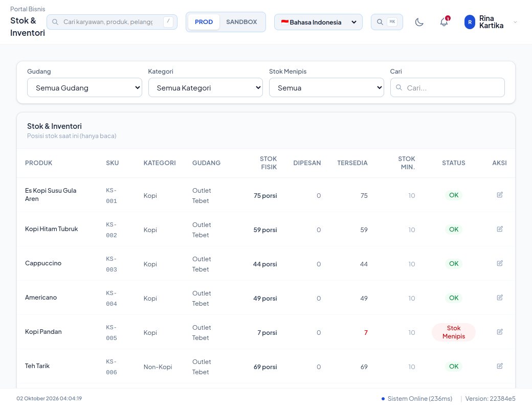Screen dimensions: 532x409
Task: Switch environment to PROD
Action: [204, 22]
